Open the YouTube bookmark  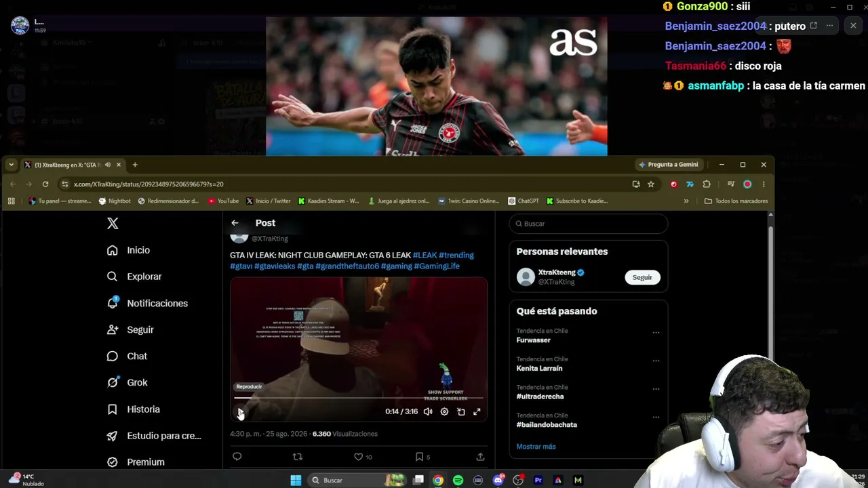pos(223,201)
